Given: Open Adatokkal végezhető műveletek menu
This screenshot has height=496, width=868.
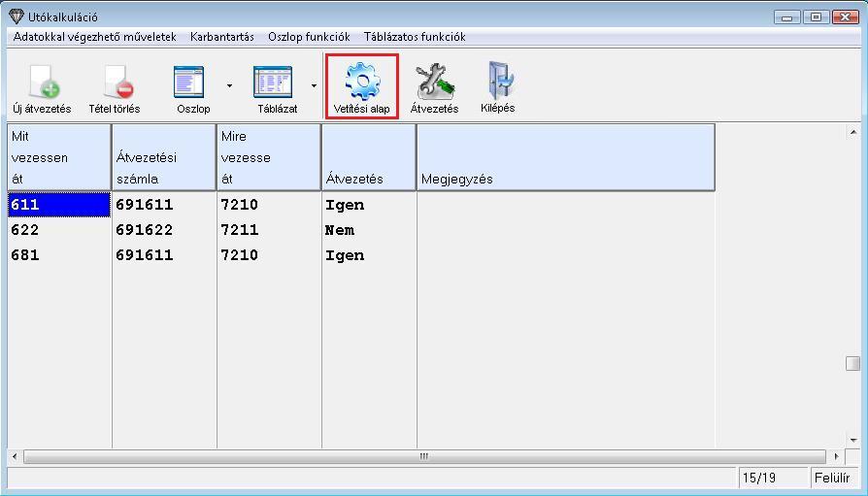Looking at the screenshot, I should (x=95, y=37).
